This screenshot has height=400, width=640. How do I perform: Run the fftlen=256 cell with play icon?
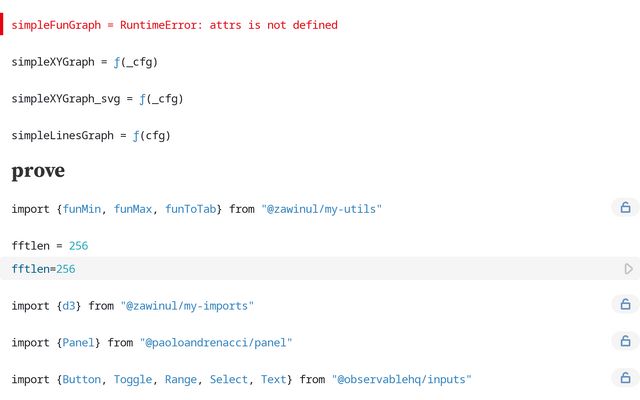coord(629,269)
